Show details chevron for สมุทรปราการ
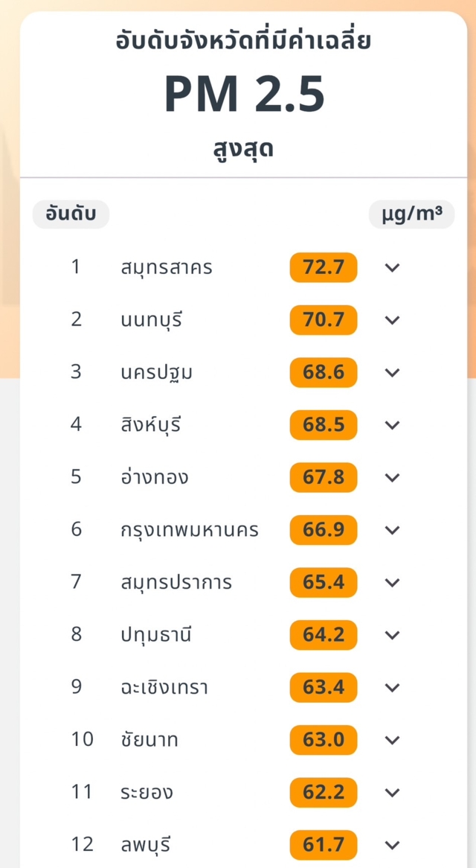 pos(393,583)
